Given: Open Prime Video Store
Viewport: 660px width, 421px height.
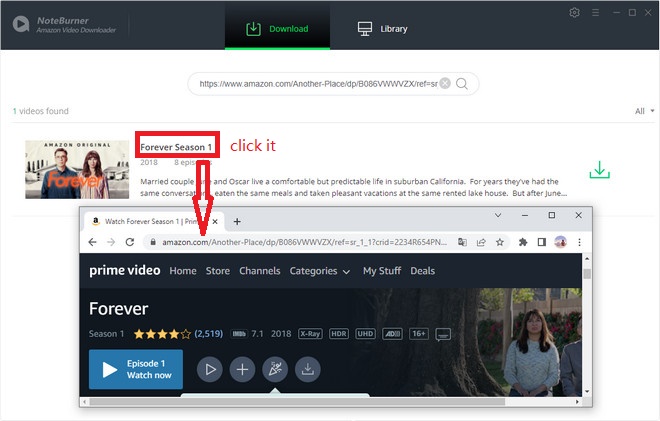Looking at the screenshot, I should [x=218, y=271].
